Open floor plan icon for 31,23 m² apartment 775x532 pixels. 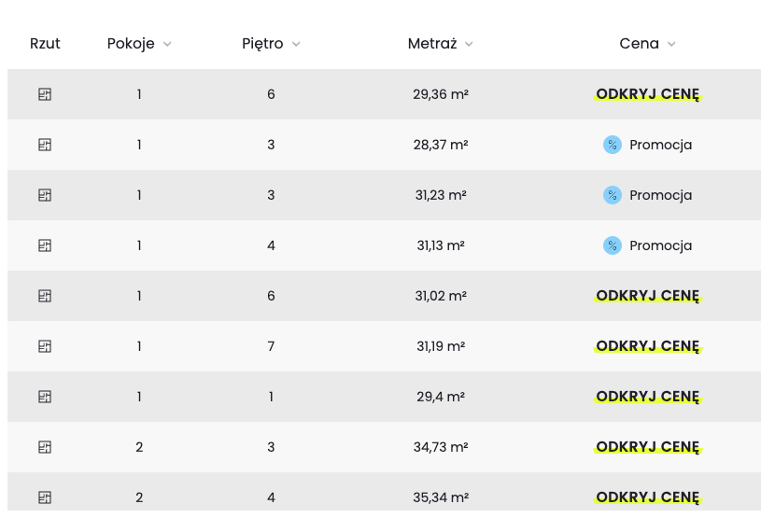point(45,195)
